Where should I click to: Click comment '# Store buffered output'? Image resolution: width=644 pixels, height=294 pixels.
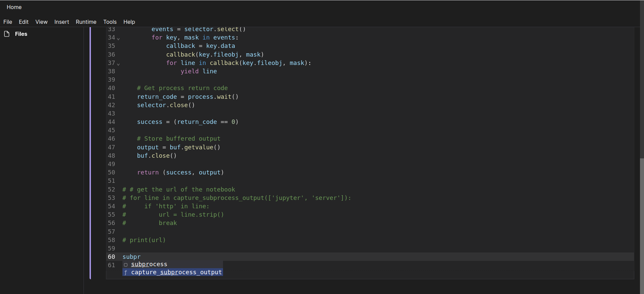pyautogui.click(x=179, y=139)
